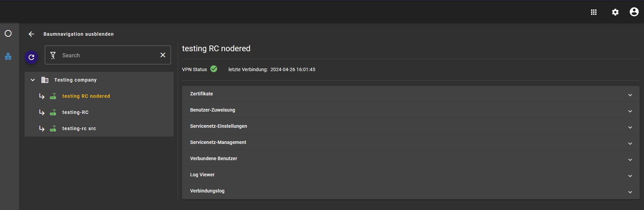Expand the Benutzer-Zuweisung panel
The height and width of the screenshot is (210, 644).
(x=410, y=110)
